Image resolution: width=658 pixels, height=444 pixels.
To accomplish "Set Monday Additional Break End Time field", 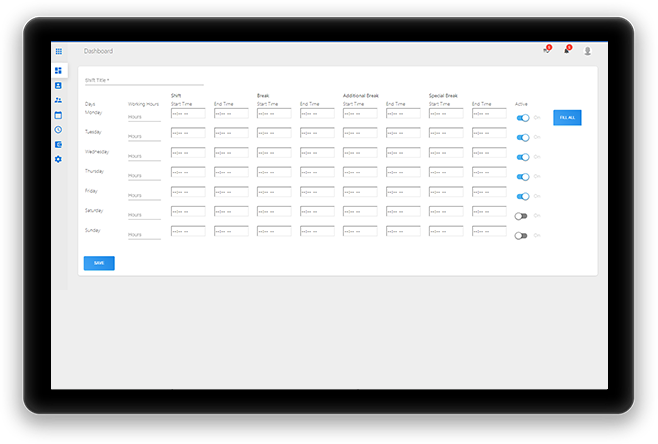I will tap(403, 113).
